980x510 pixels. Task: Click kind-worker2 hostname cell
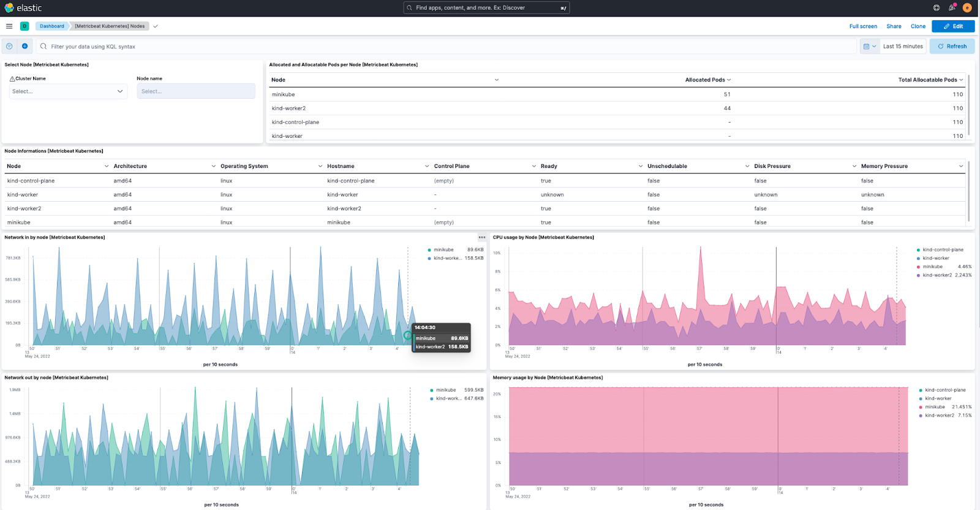(x=344, y=208)
